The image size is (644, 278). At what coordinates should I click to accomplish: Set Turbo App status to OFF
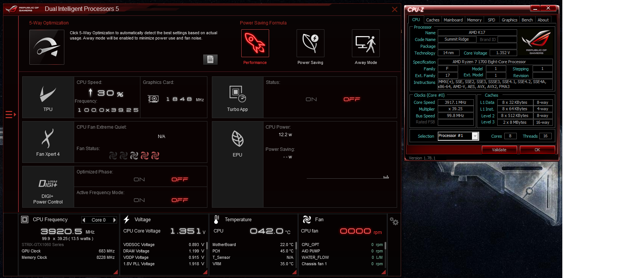pyautogui.click(x=352, y=99)
